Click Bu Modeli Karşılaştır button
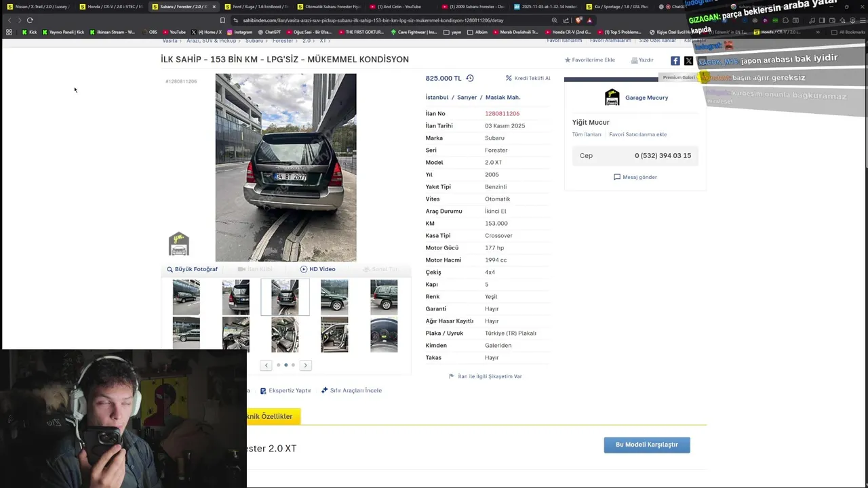Screen dimensions: 868x488 [647, 445]
